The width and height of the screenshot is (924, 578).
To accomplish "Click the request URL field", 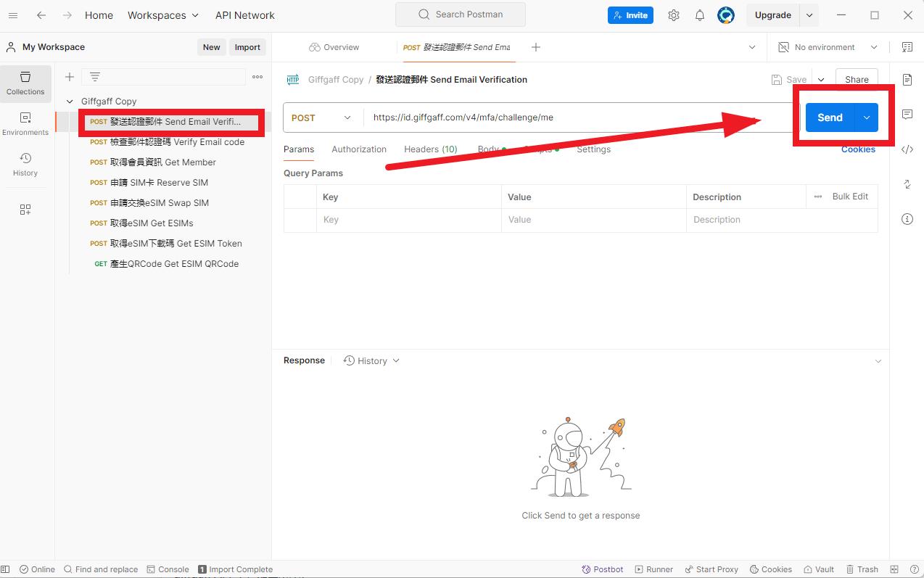I will (580, 117).
